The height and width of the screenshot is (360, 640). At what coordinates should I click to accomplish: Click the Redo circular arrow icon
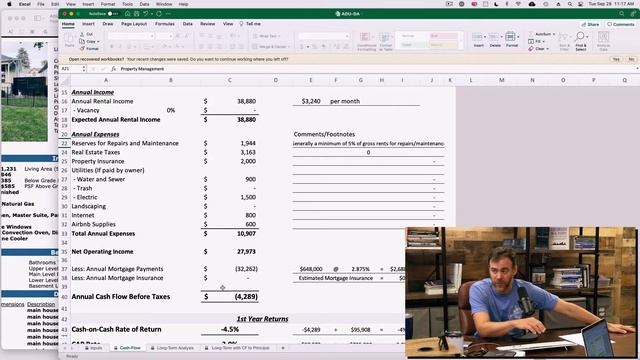[x=159, y=13]
